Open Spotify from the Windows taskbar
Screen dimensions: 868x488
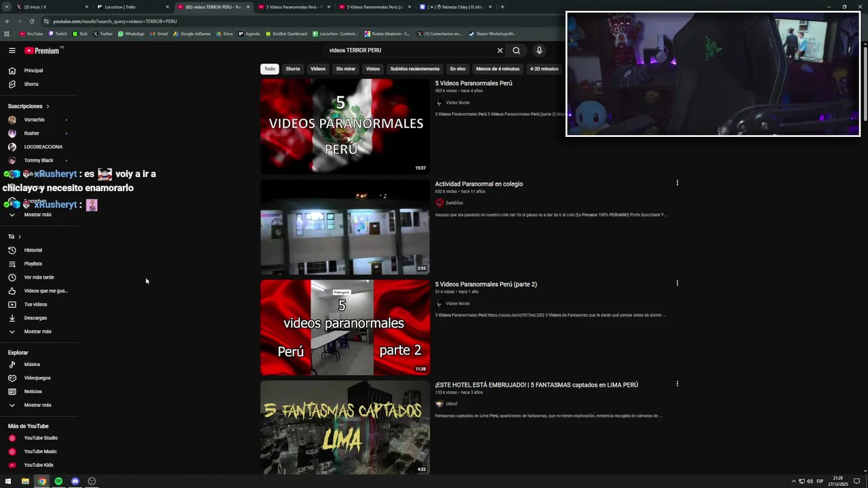pyautogui.click(x=58, y=481)
